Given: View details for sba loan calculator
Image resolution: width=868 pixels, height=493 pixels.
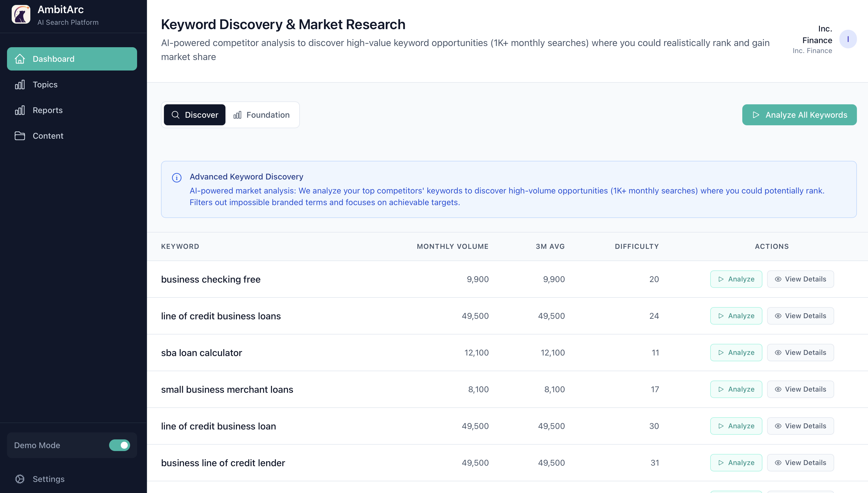Looking at the screenshot, I should pos(800,353).
